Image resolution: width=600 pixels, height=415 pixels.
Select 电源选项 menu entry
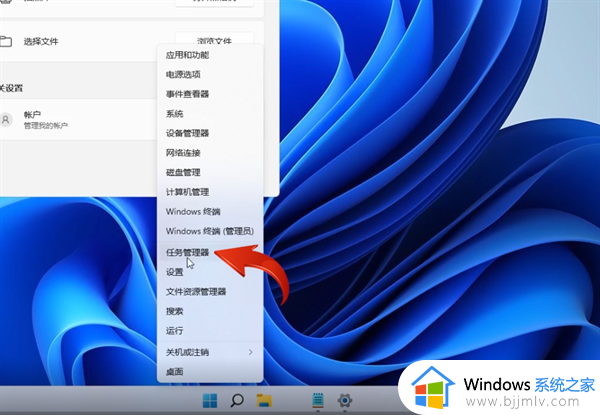point(210,75)
